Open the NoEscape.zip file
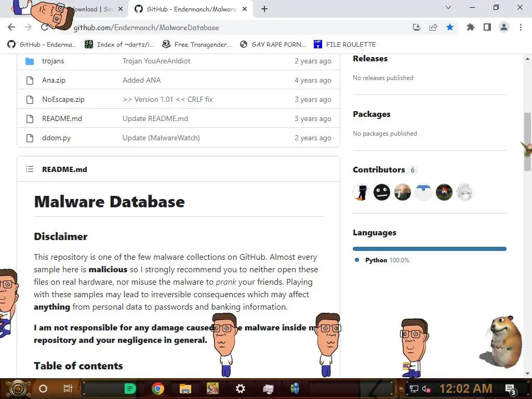This screenshot has height=399, width=532. tap(63, 99)
